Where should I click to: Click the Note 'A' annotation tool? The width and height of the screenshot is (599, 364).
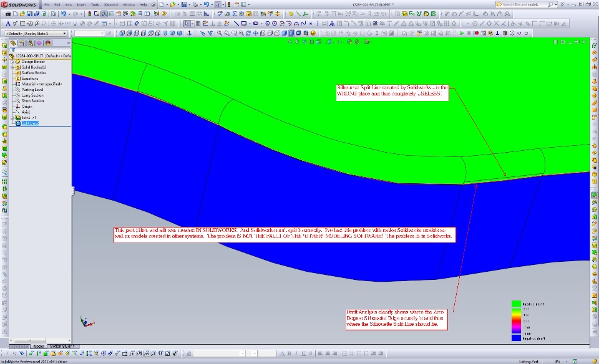pyautogui.click(x=7, y=23)
